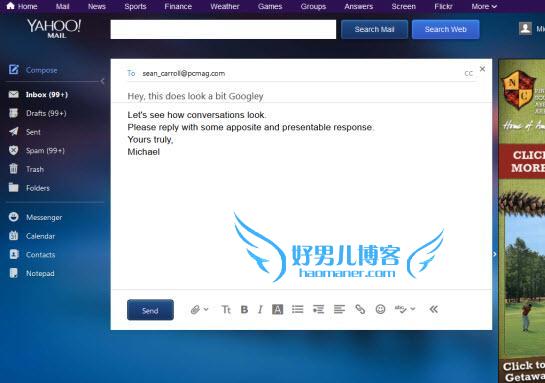The width and height of the screenshot is (545, 383).
Task: Open Groups in top navigation
Action: coord(313,7)
